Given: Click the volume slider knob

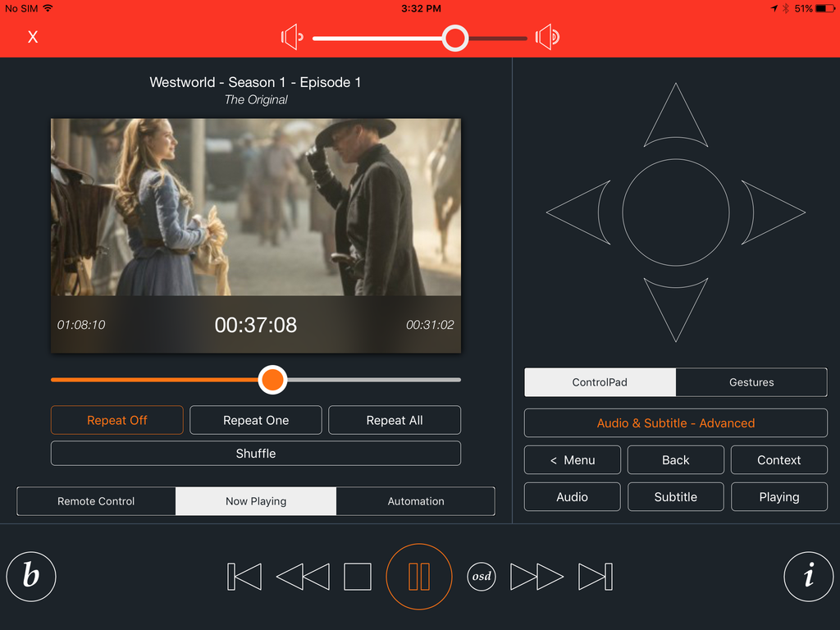Looking at the screenshot, I should click(x=455, y=38).
